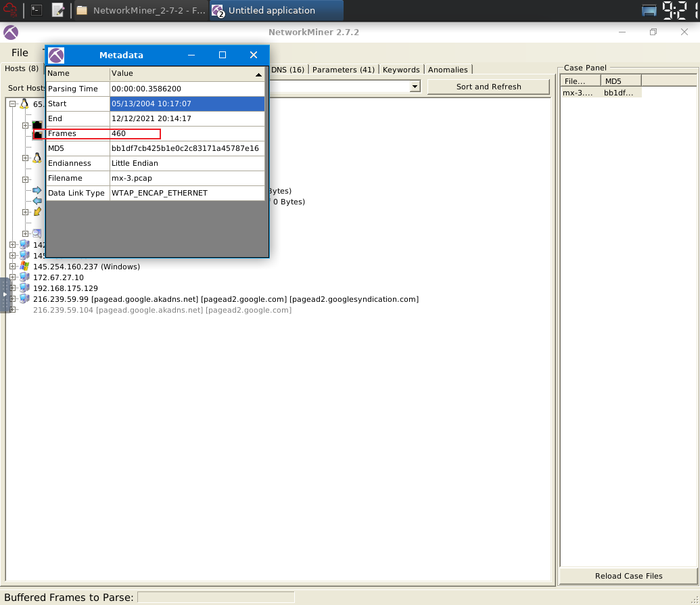Switch to the Anomalies tab
The height and width of the screenshot is (605, 700).
click(x=448, y=70)
